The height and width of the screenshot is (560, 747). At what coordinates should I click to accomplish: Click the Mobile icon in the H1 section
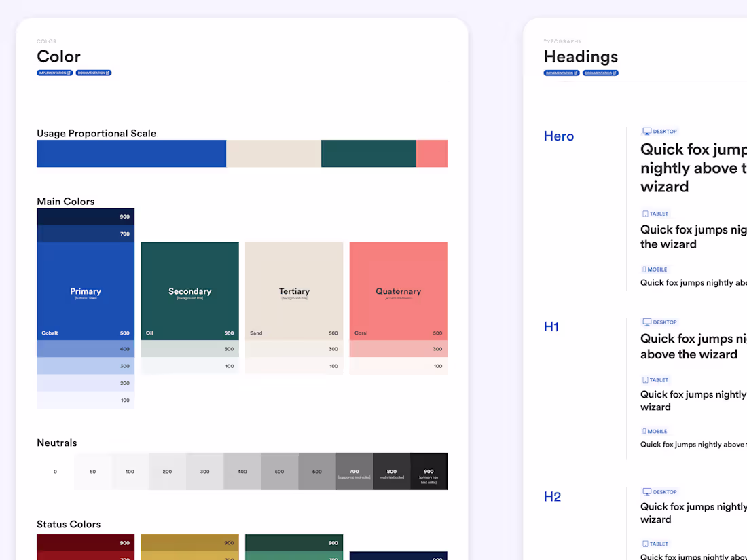click(644, 431)
